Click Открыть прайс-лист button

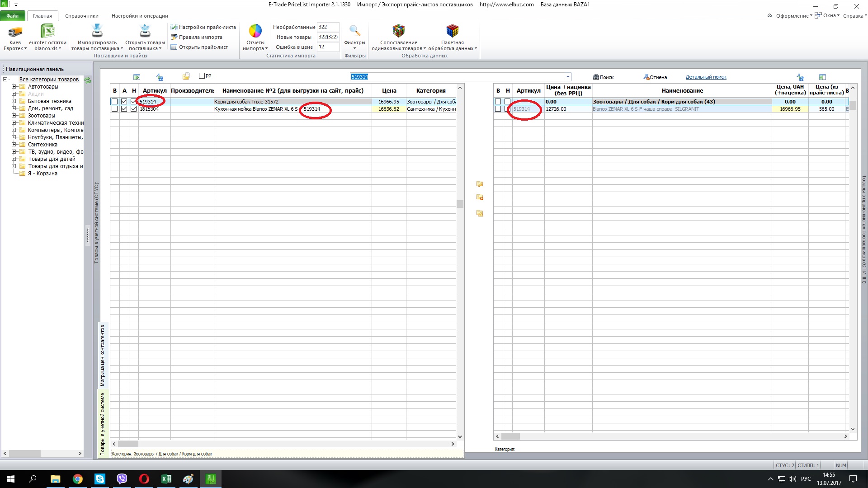pyautogui.click(x=199, y=47)
